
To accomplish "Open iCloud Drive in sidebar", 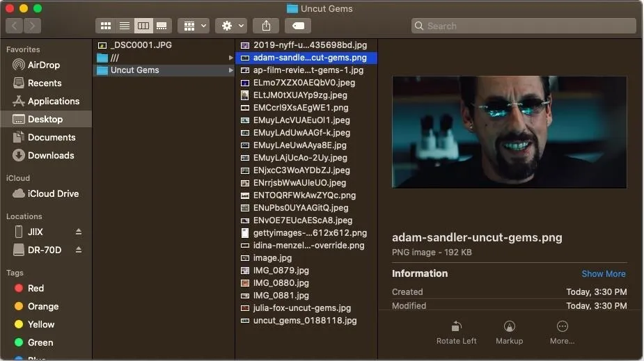I will pyautogui.click(x=46, y=193).
